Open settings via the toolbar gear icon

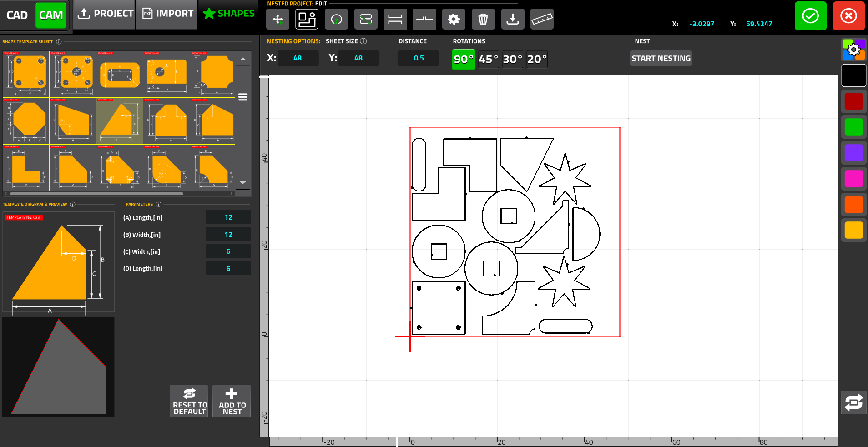[x=454, y=19]
